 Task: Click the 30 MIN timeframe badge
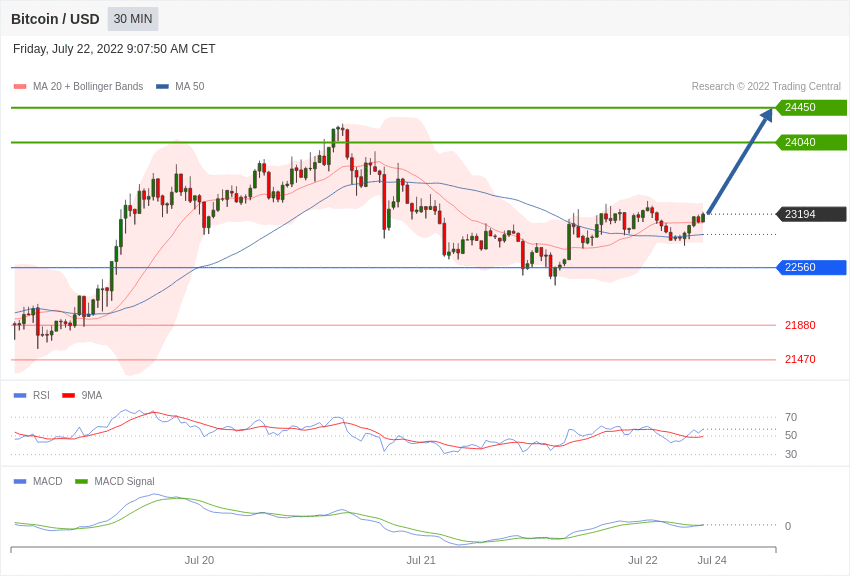tap(133, 19)
